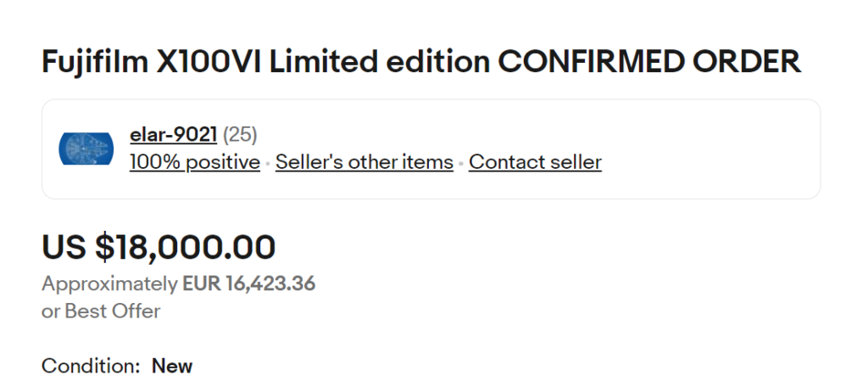Click the 'Condition:' label
This screenshot has width=868, height=387.
click(91, 367)
